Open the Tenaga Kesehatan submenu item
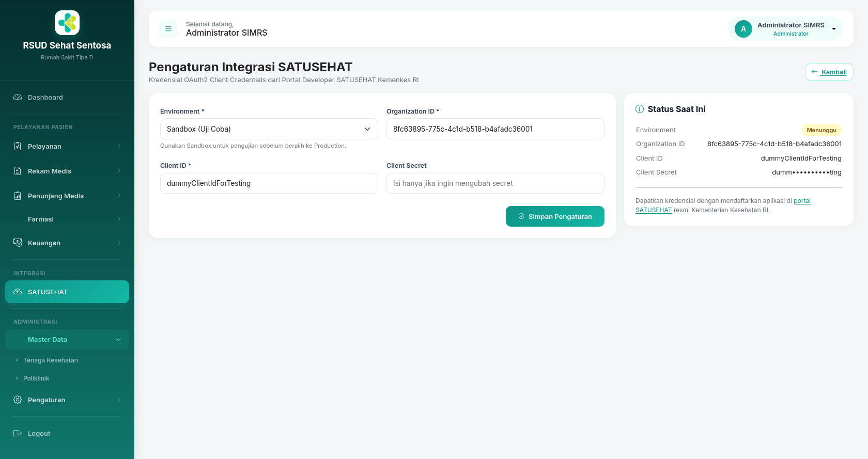This screenshot has height=459, width=868. [51, 360]
